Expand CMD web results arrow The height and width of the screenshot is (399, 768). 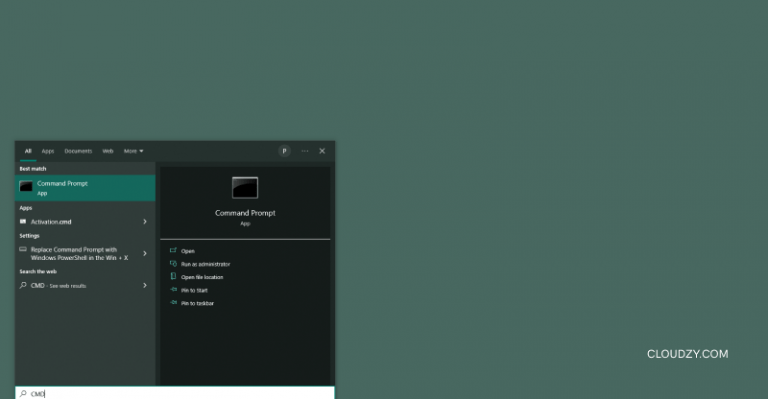145,285
